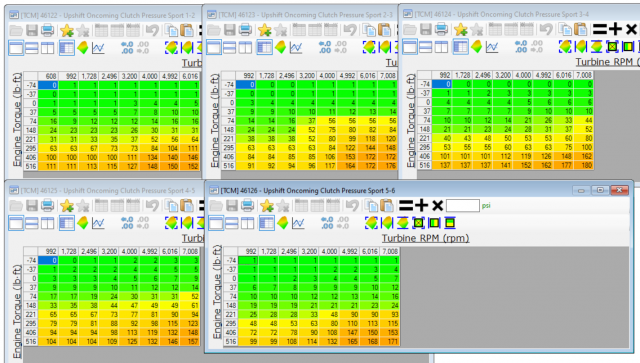The height and width of the screenshot is (363, 640).
Task: Click Turbine RPM (rpm) axis label in Sport 5-6
Action: click(x=425, y=238)
